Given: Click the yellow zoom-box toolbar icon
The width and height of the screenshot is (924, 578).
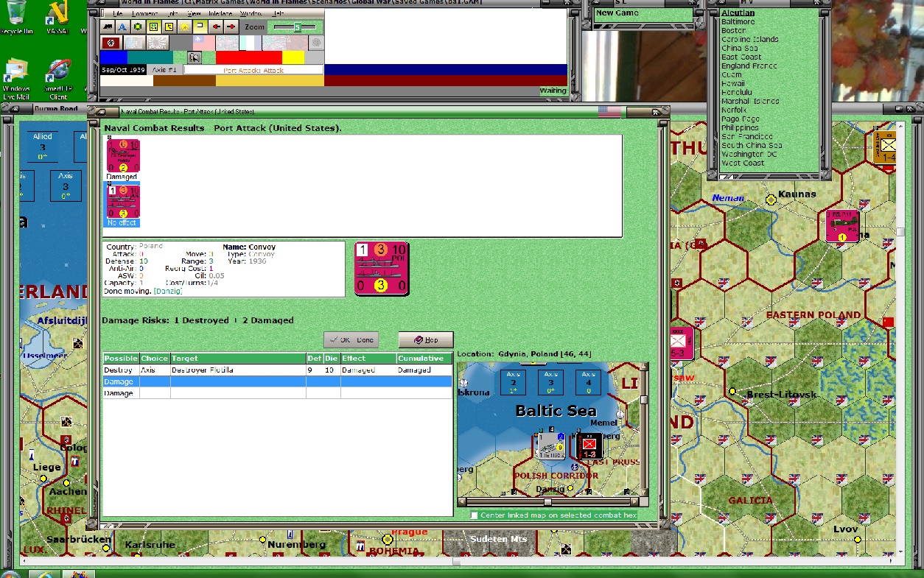Looking at the screenshot, I should (x=169, y=27).
